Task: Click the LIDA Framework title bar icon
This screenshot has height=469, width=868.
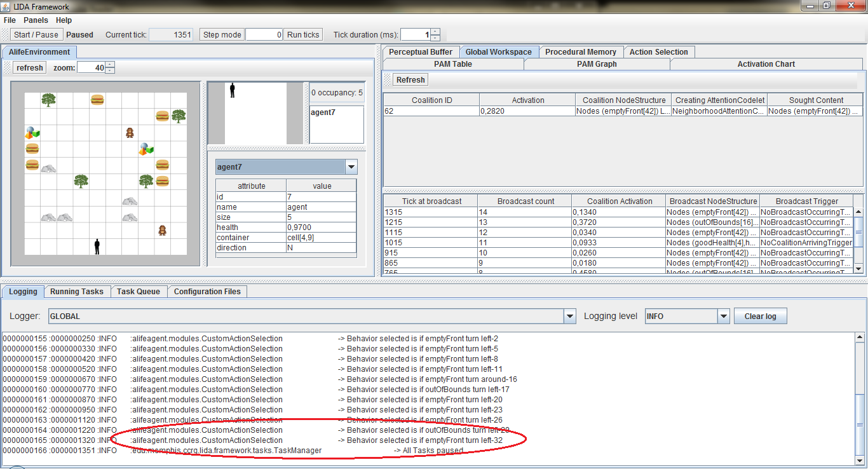Action: (x=6, y=6)
